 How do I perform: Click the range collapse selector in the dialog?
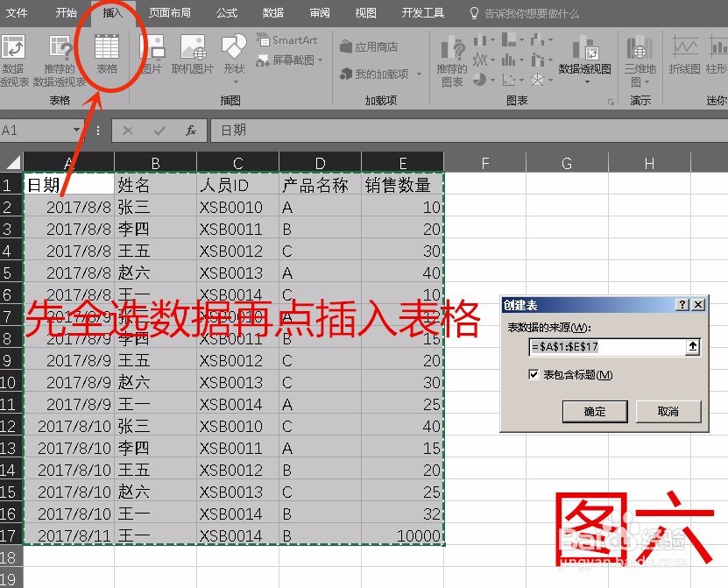(x=692, y=346)
